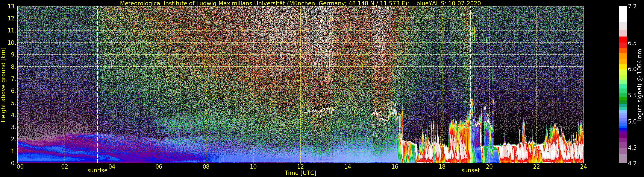Image resolution: width=644 pixels, height=177 pixels.
Task: Click height-axis tick label "5."
Action: point(14,103)
